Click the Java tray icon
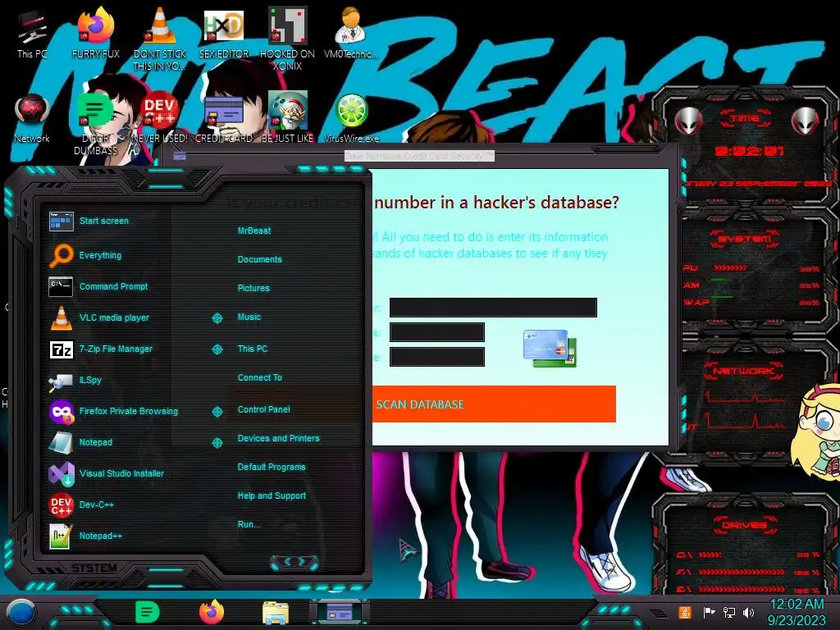Viewport: 840px width, 630px height. point(685,612)
